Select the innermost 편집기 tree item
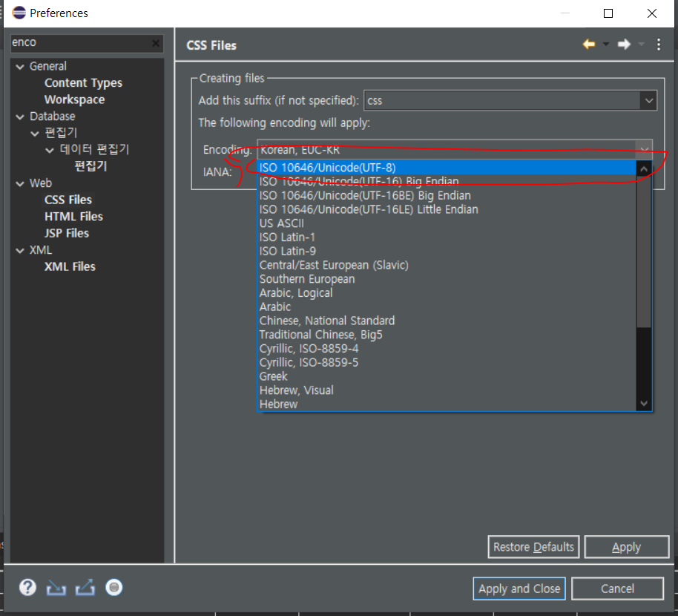Image resolution: width=678 pixels, height=616 pixels. (x=90, y=166)
